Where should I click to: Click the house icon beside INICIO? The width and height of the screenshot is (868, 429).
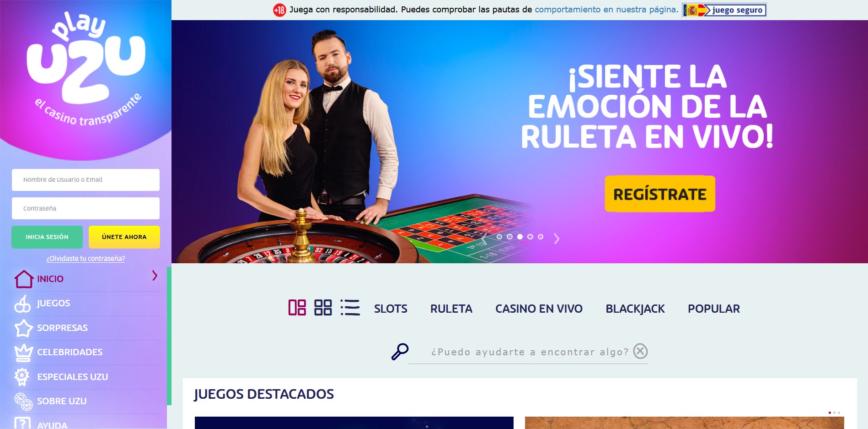click(x=24, y=279)
